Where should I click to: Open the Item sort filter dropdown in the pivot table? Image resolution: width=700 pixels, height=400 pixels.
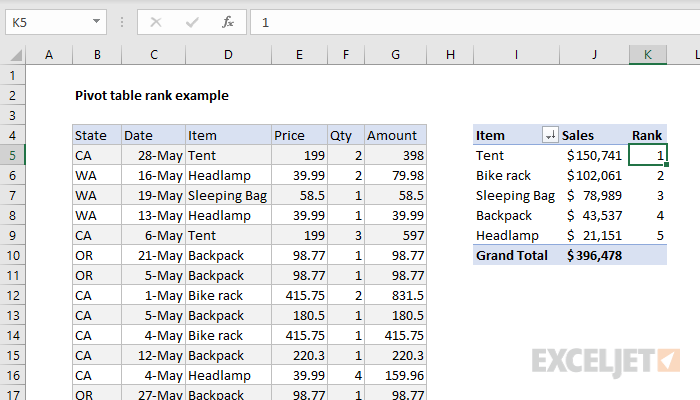click(550, 135)
